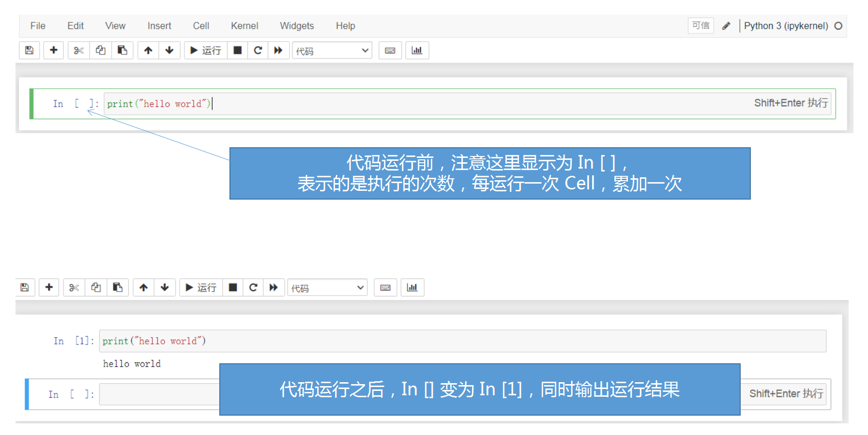Save notebook using top toolbar save icon
Screen dimensions: 868x435
29,50
